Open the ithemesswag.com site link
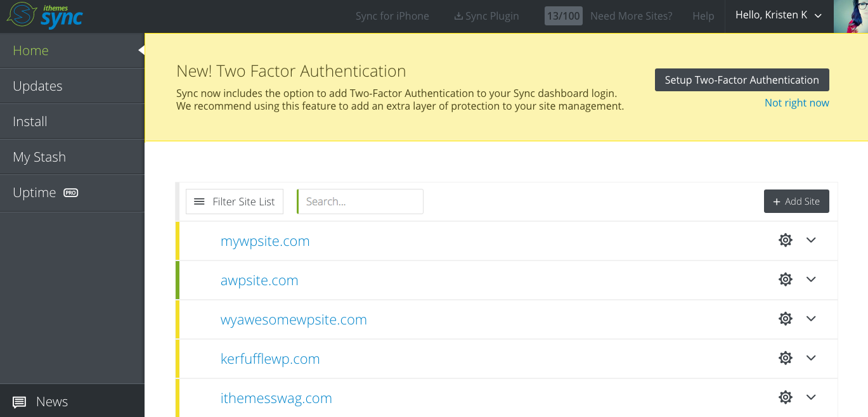Viewport: 868px width, 417px height. click(x=276, y=399)
